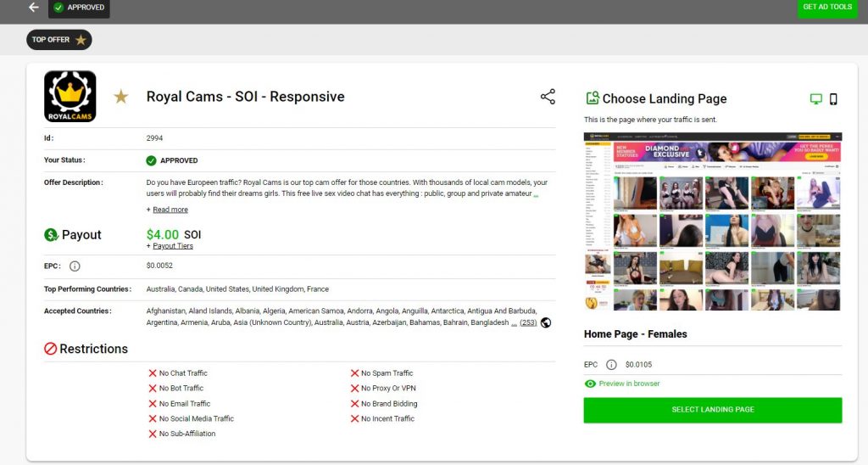868x465 pixels.
Task: Open the share icon for this offer
Action: point(548,97)
